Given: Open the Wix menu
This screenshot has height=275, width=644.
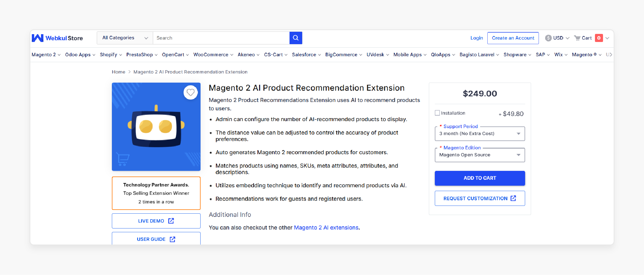Looking at the screenshot, I should pyautogui.click(x=561, y=55).
